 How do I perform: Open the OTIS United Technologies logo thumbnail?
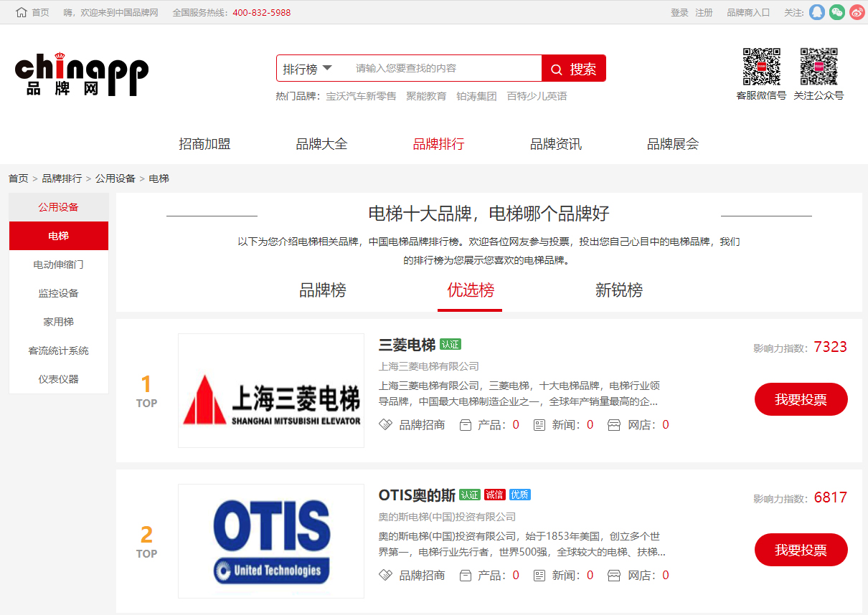[271, 541]
